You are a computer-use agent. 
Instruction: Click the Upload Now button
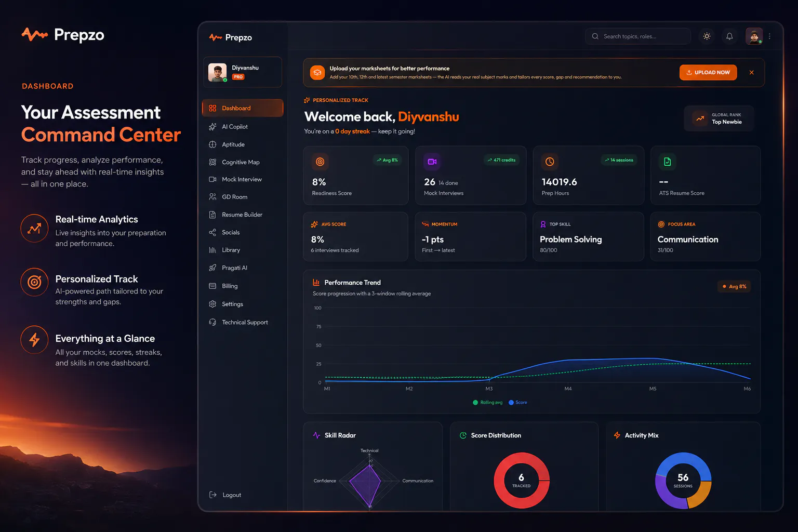coord(708,72)
